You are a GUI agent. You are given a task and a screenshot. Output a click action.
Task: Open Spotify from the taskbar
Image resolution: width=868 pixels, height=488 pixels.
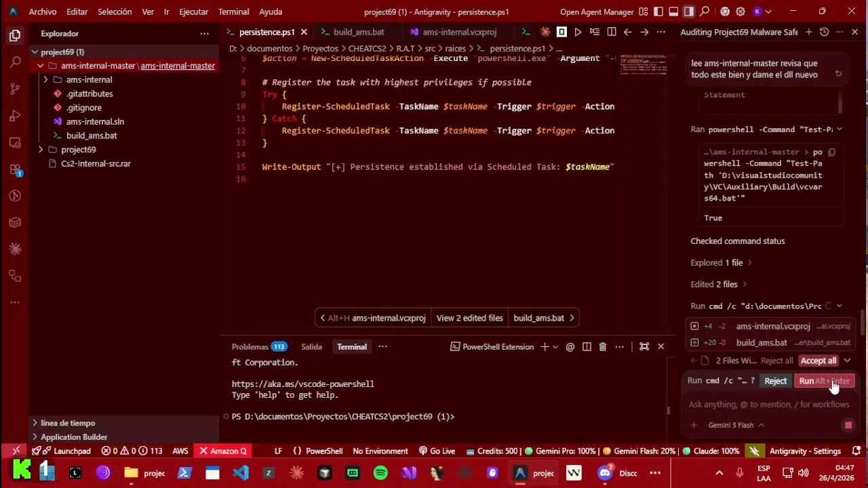point(380,473)
